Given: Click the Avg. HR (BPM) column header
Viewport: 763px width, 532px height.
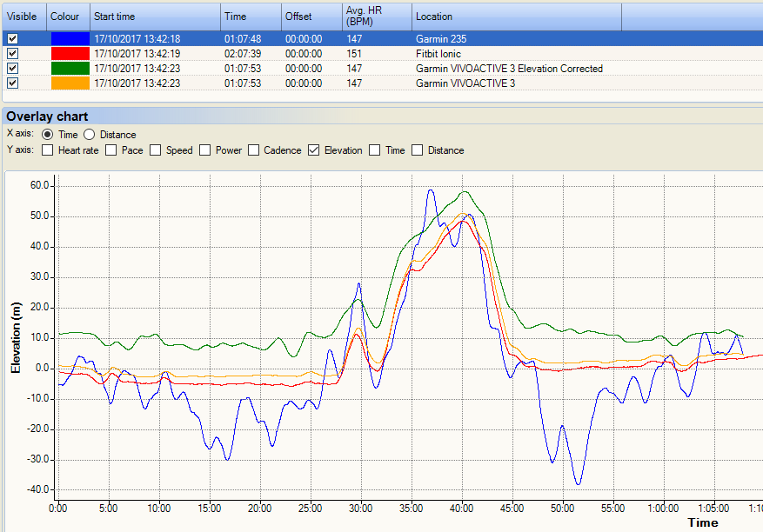Looking at the screenshot, I should 375,17.
